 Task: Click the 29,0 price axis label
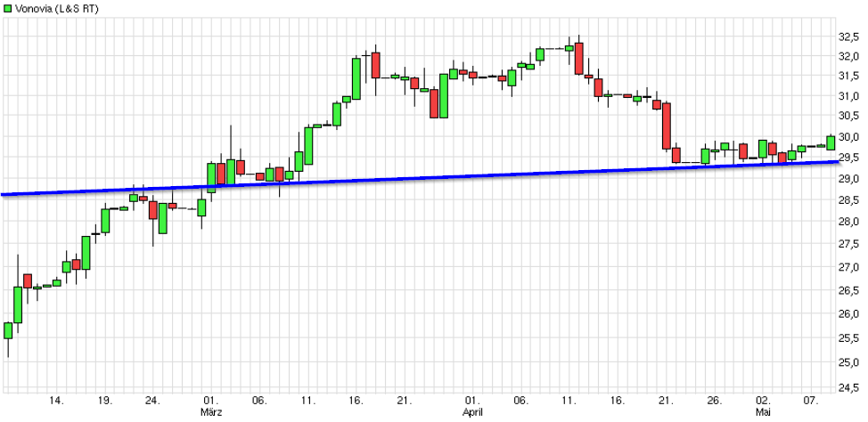[849, 179]
